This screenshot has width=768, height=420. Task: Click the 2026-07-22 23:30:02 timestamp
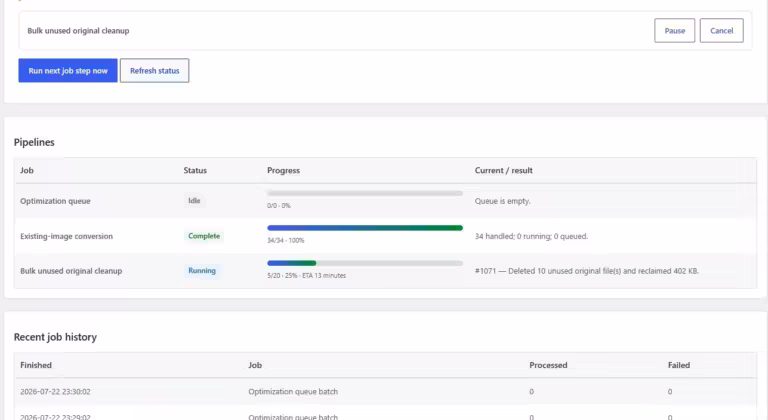[55, 392]
